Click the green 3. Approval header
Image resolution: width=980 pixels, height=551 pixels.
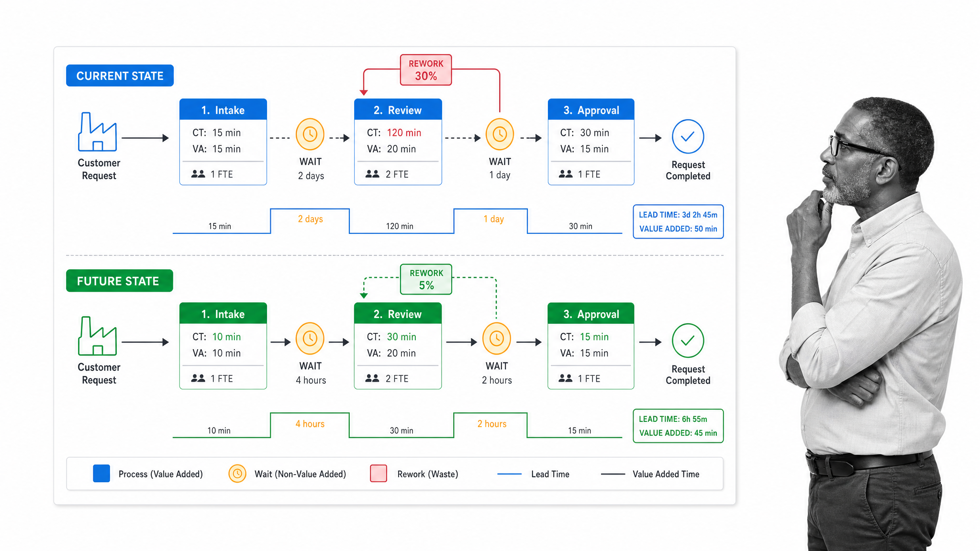591,313
